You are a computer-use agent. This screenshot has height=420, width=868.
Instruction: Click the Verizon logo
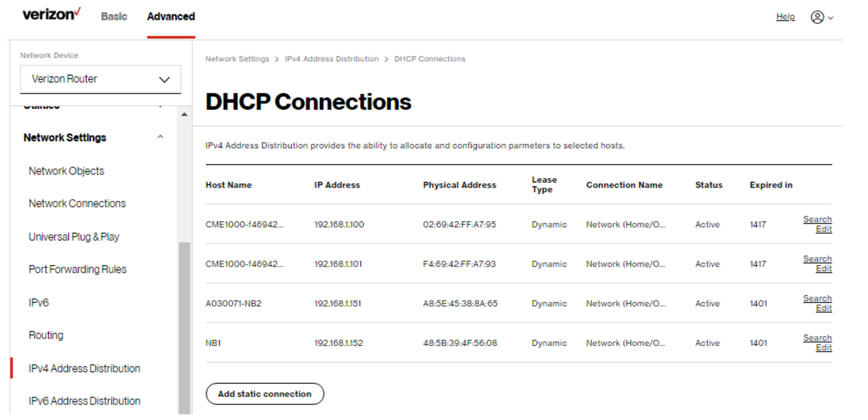click(51, 15)
